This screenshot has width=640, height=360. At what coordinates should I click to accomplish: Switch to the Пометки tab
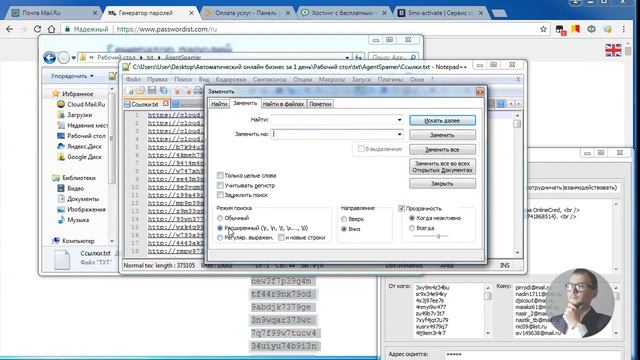point(320,104)
